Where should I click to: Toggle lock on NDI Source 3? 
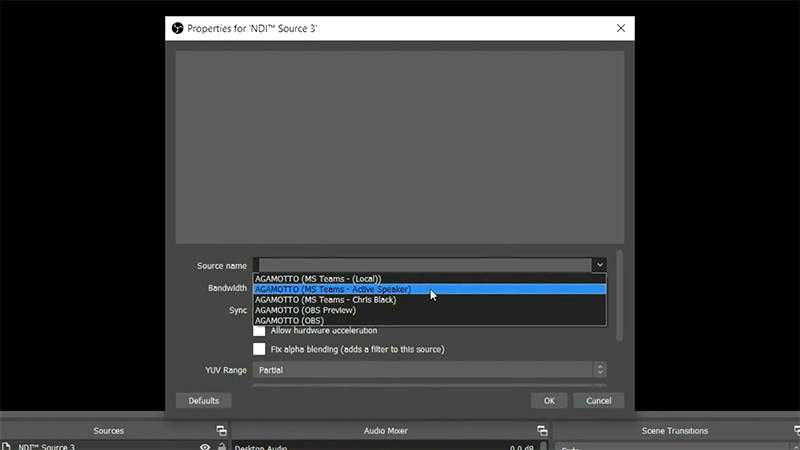click(221, 447)
